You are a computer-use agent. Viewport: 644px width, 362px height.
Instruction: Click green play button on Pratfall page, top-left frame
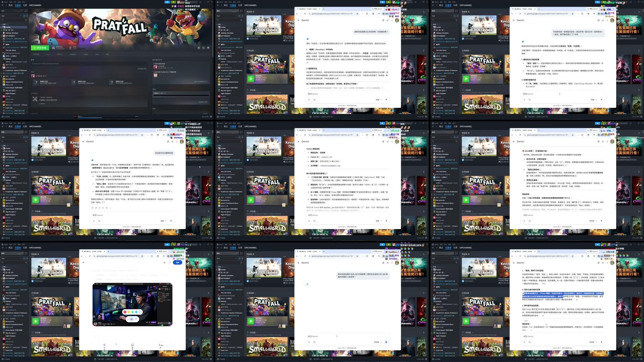click(x=40, y=48)
